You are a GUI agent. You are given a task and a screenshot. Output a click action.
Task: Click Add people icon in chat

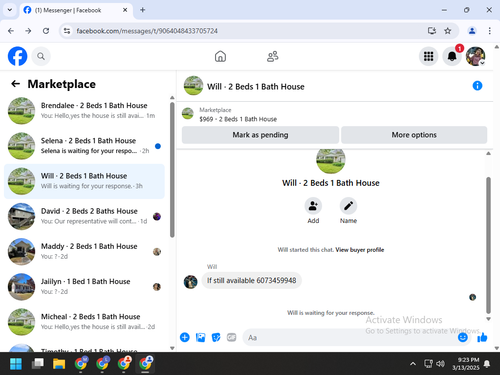pos(313,206)
